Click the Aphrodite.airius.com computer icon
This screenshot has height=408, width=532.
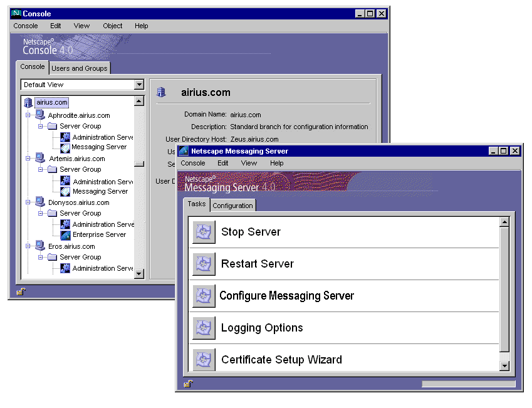pyautogui.click(x=40, y=115)
